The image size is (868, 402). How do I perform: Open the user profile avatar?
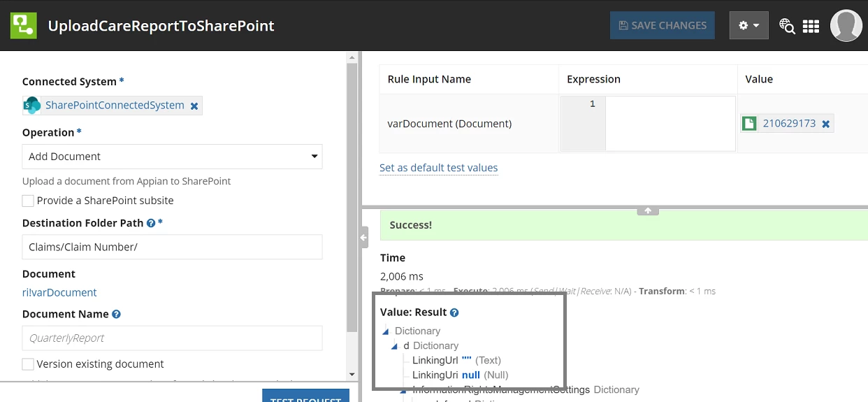pyautogui.click(x=846, y=26)
